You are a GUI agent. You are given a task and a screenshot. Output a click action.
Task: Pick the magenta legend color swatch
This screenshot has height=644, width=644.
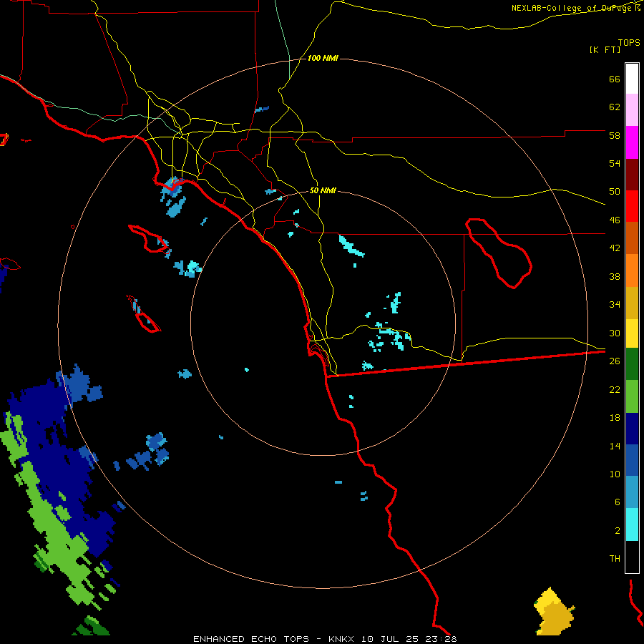point(632,142)
